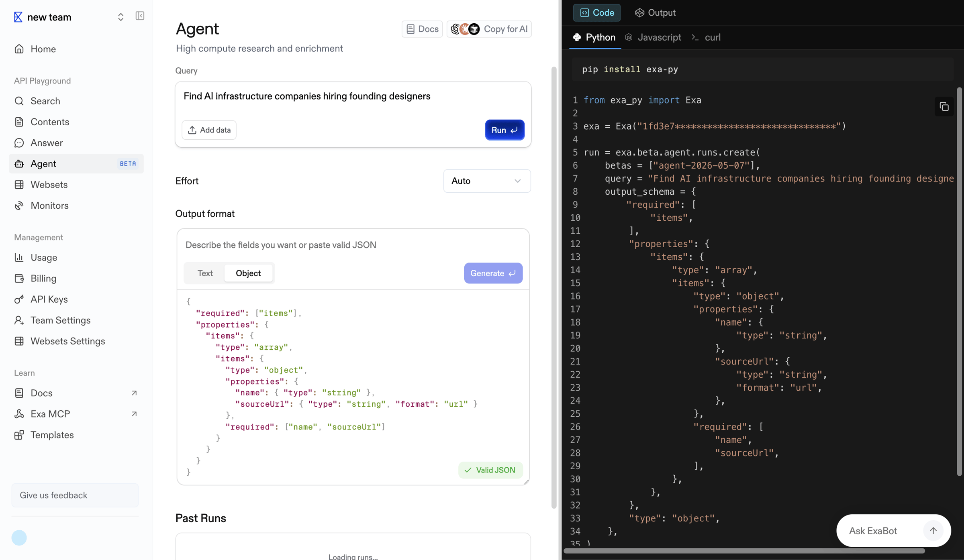
Task: Click Copy for AI button
Action: (489, 29)
